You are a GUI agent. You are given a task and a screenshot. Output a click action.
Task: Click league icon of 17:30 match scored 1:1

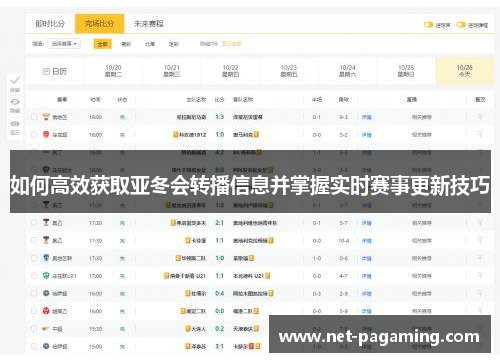tap(46, 240)
